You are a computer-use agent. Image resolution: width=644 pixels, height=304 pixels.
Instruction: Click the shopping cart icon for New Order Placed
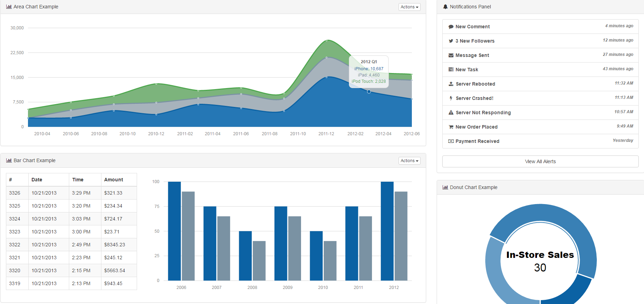point(451,127)
